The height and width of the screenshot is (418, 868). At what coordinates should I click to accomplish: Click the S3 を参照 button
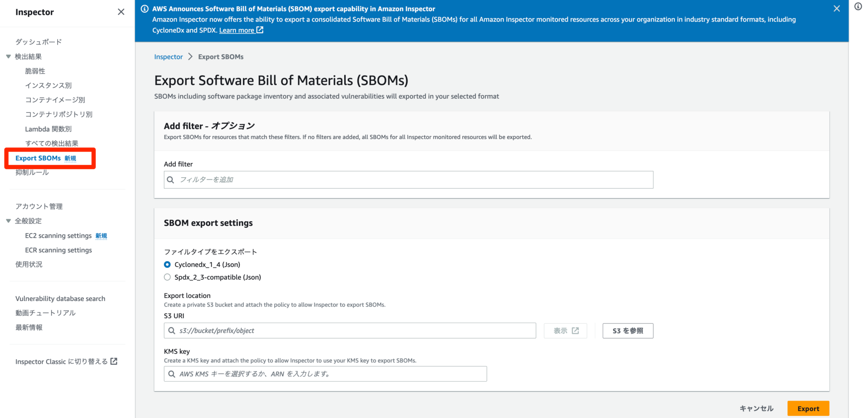pos(628,331)
